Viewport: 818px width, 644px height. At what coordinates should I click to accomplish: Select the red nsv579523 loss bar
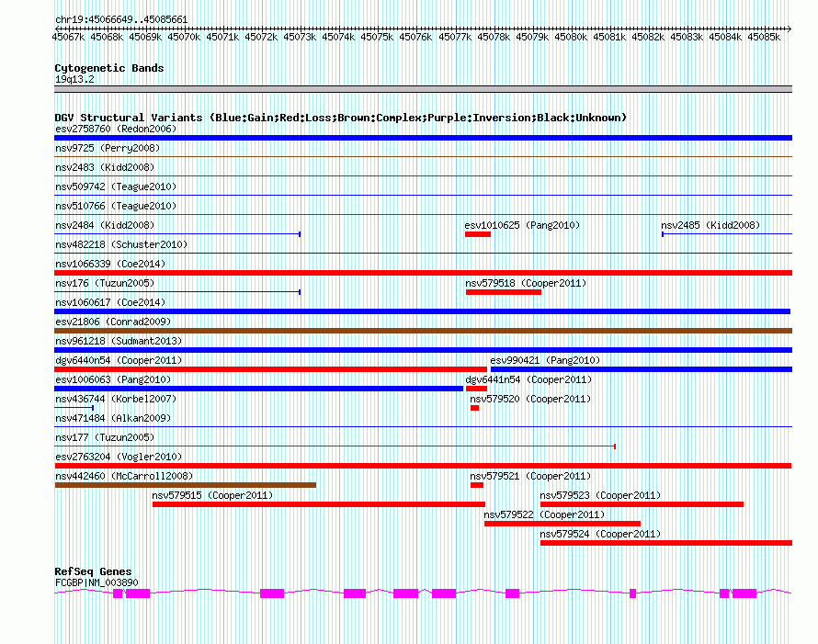(642, 504)
